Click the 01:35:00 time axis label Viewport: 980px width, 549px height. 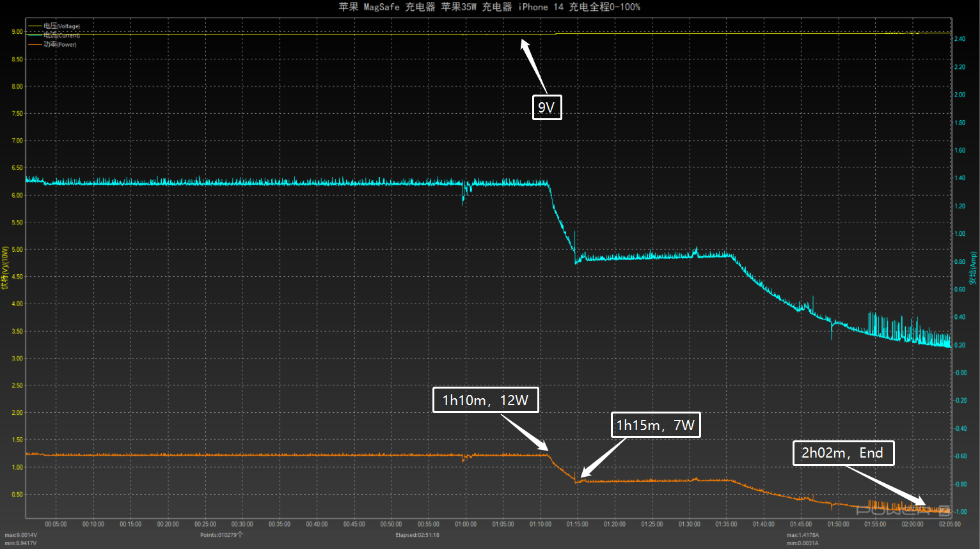[x=726, y=524]
